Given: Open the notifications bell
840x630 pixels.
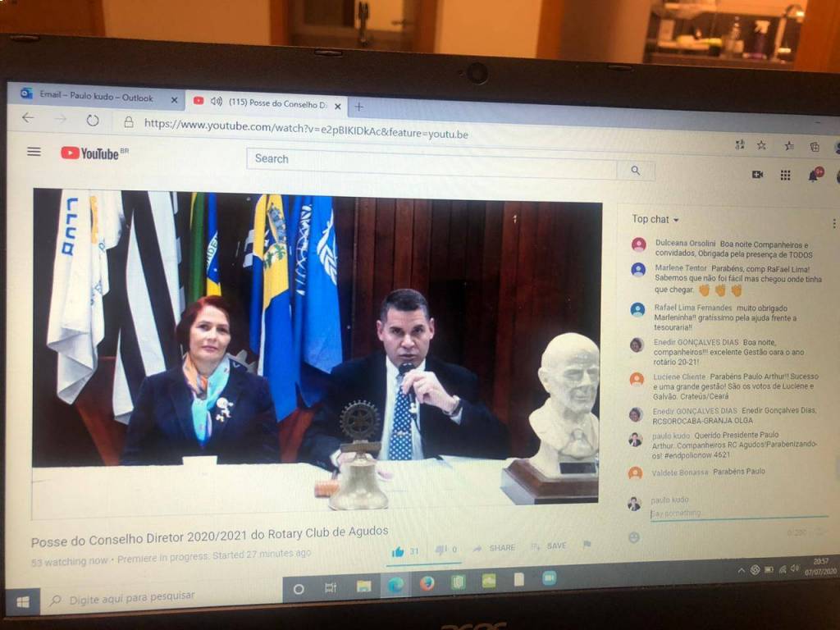Looking at the screenshot, I should tap(814, 176).
